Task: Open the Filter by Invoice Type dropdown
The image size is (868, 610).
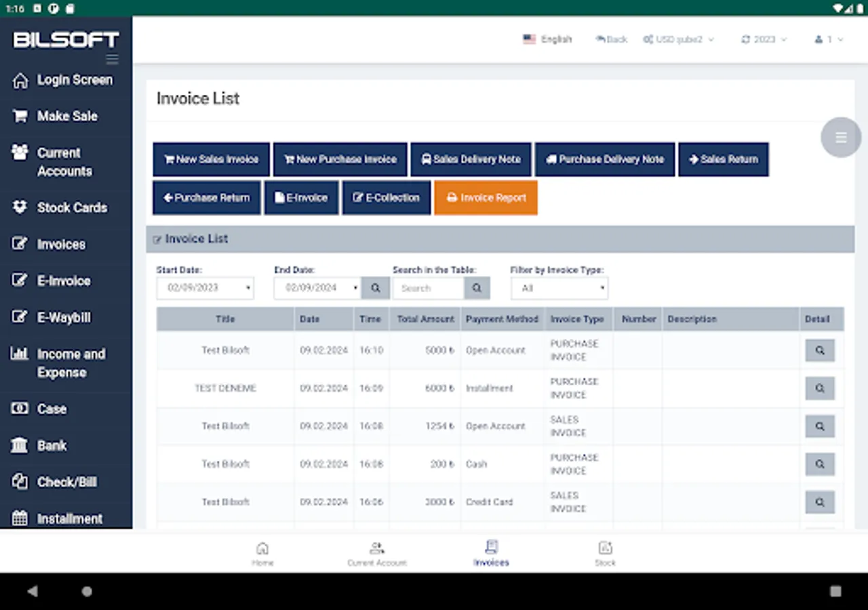Action: coord(559,287)
